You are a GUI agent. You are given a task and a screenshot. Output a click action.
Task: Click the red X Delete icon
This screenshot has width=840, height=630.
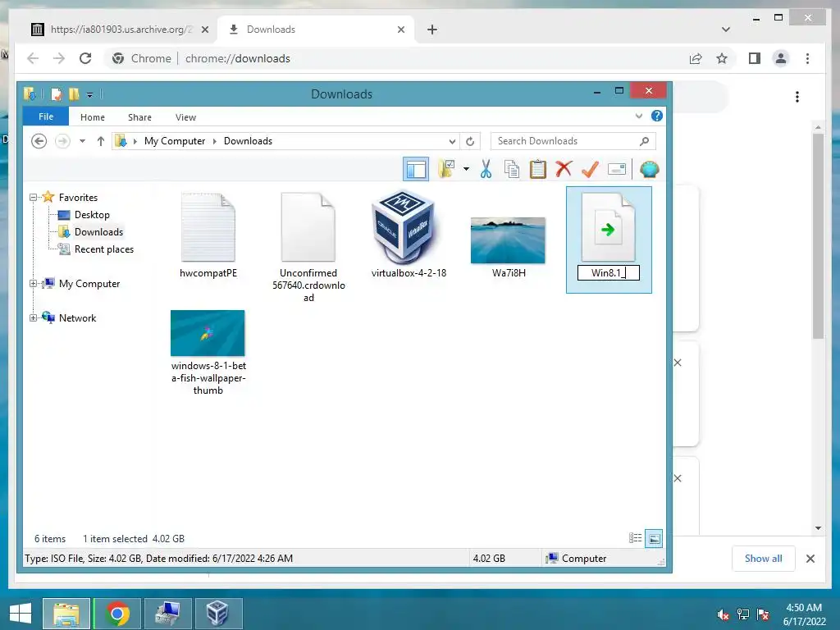tap(564, 169)
